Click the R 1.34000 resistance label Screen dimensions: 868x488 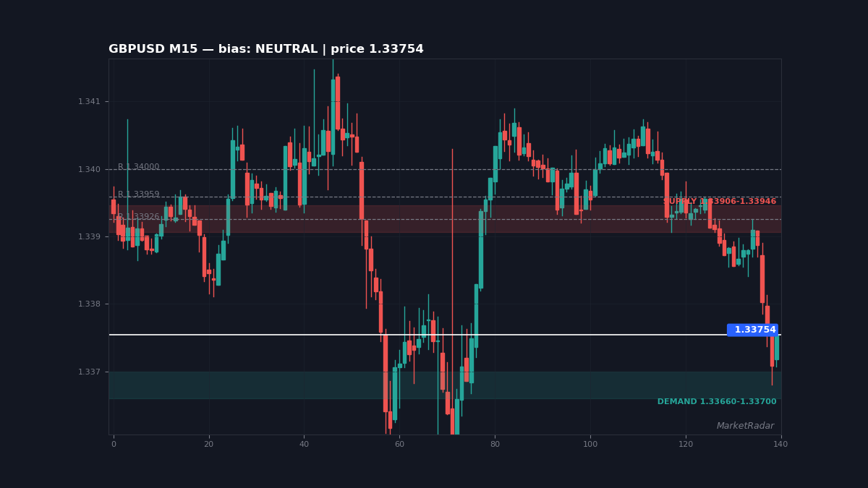tap(138, 167)
